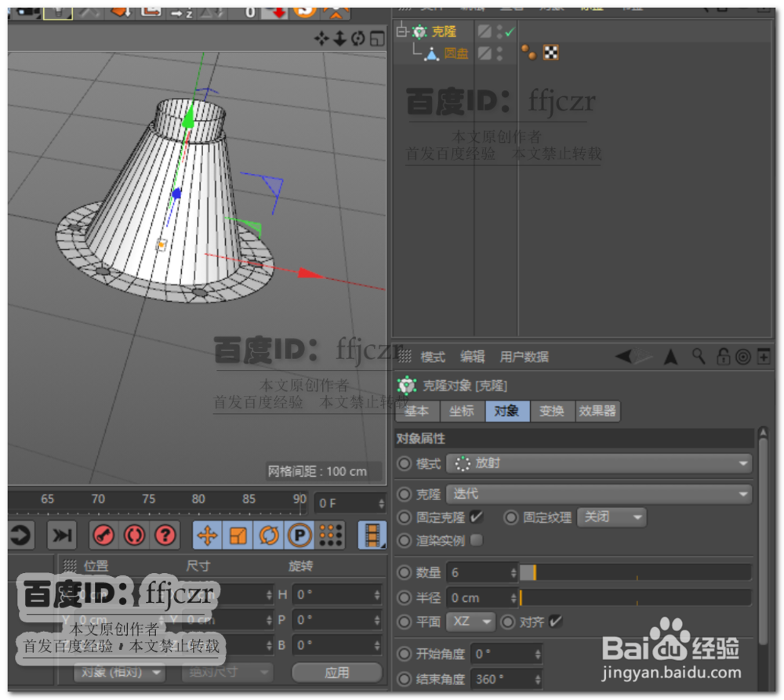Open the 绝对尺寸 size mode dropdown

227,672
